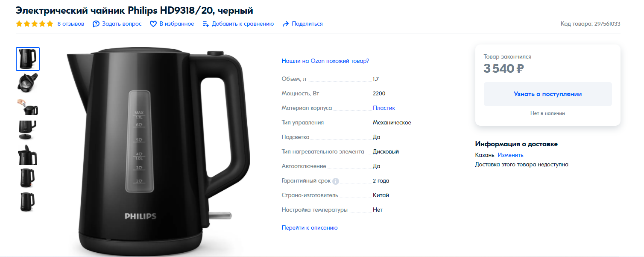The width and height of the screenshot is (644, 257).
Task: Click Изменить to change delivery city
Action: (510, 155)
